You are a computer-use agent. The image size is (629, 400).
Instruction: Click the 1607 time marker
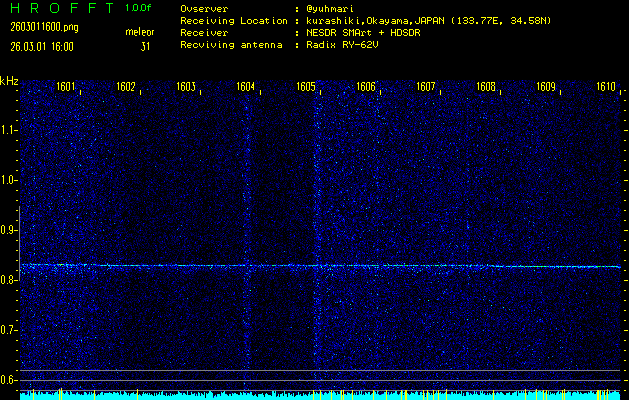point(426,86)
